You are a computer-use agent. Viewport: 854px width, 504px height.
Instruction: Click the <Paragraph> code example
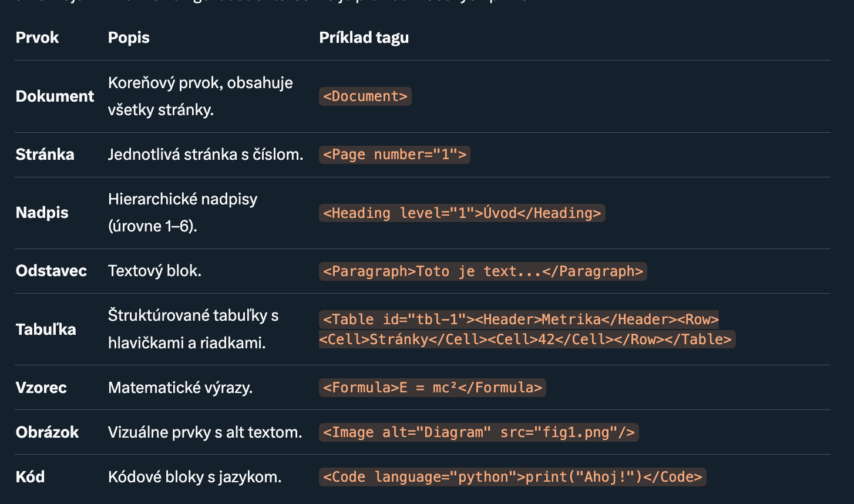(x=482, y=271)
